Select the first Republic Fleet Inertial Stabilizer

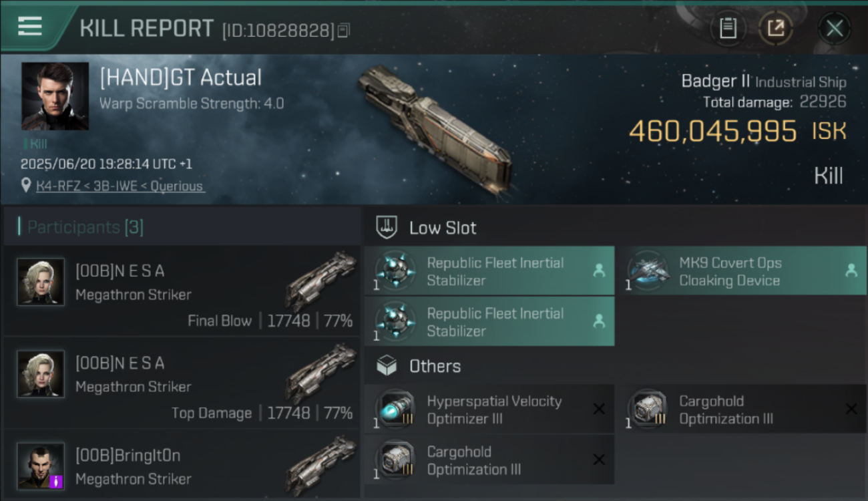(x=489, y=271)
